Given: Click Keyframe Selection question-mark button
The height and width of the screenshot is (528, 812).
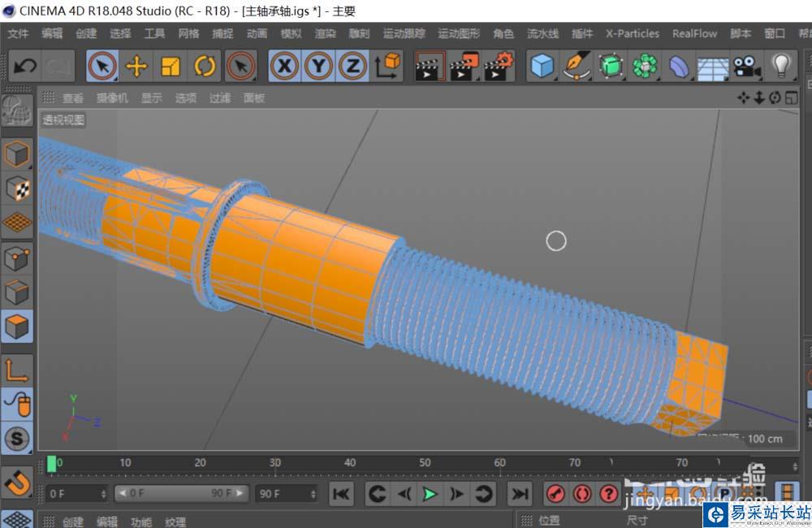Looking at the screenshot, I should click(x=608, y=494).
